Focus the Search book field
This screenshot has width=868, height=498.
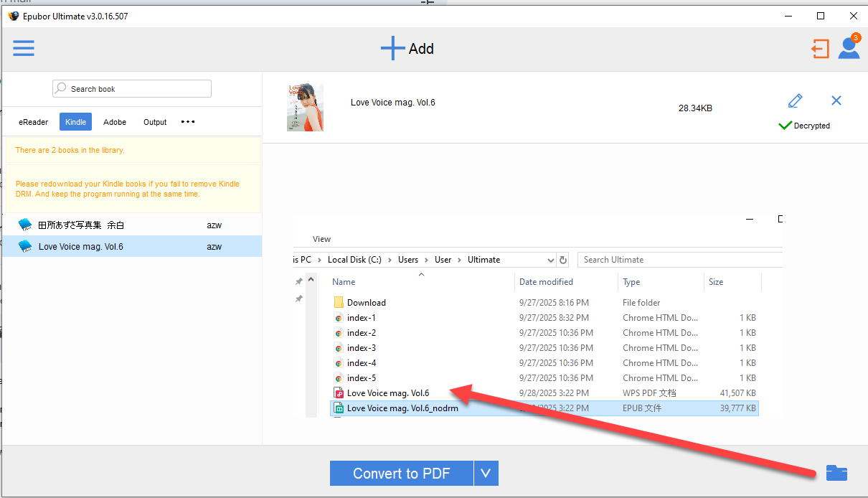132,89
